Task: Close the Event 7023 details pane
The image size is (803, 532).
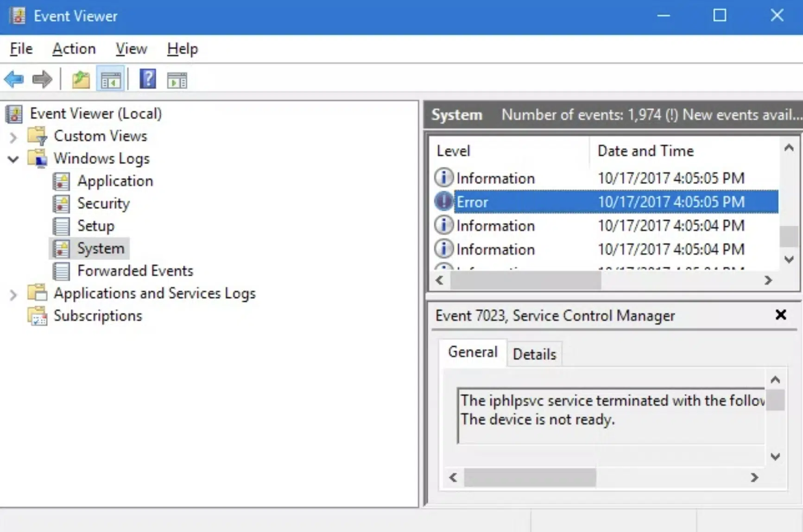Action: coord(782,315)
